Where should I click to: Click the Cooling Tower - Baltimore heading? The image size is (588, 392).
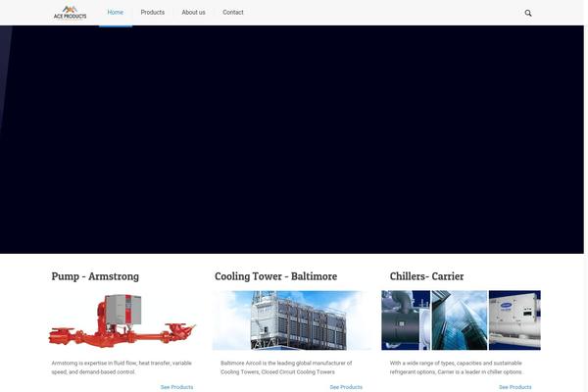coord(275,276)
